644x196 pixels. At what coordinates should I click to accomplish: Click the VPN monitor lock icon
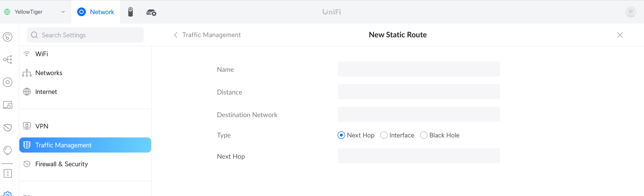27,126
